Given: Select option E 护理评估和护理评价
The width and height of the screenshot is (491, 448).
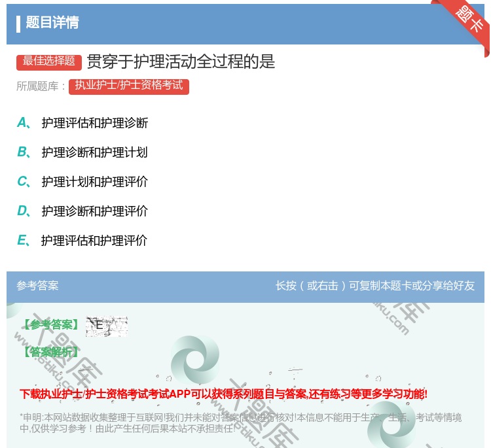Looking at the screenshot, I should pos(82,241).
